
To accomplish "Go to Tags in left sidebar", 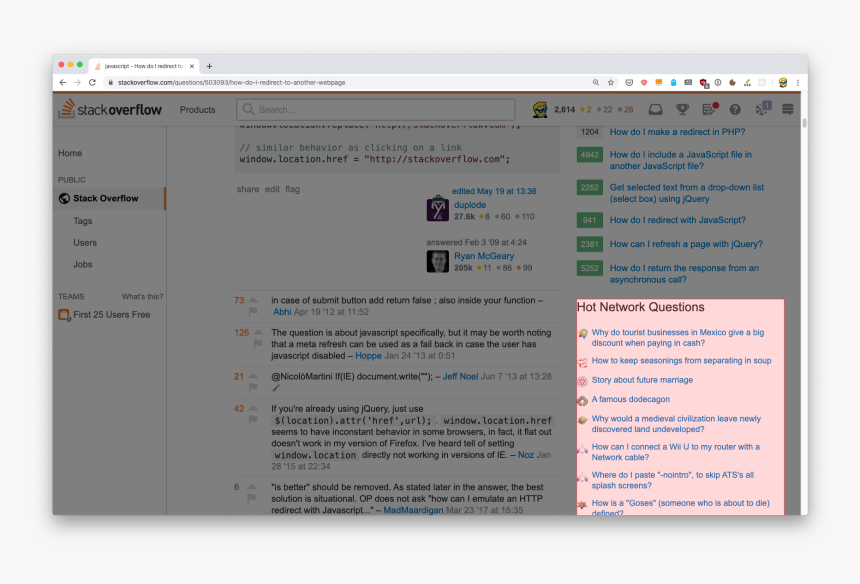I will [83, 221].
